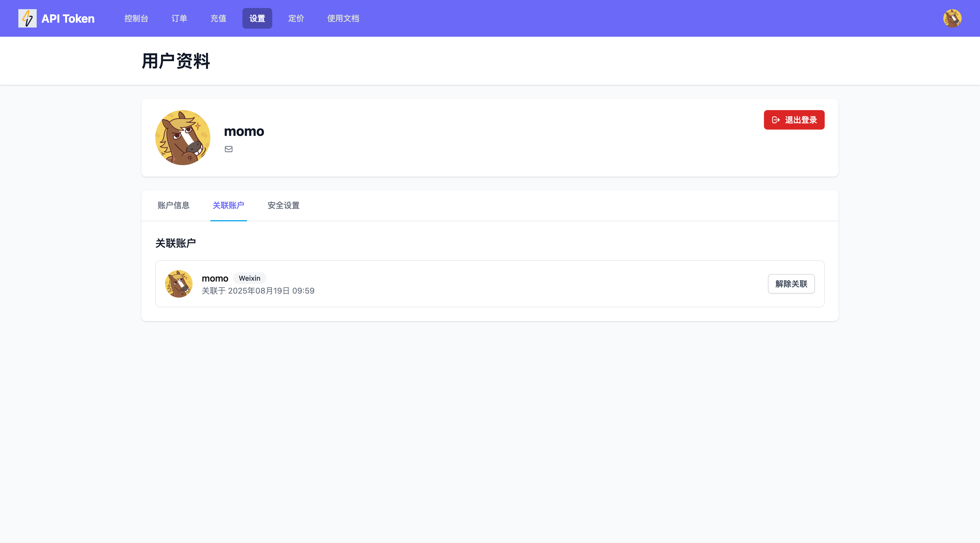Screen dimensions: 980x543
Task: Navigate to the 定价 page
Action: coord(296,18)
